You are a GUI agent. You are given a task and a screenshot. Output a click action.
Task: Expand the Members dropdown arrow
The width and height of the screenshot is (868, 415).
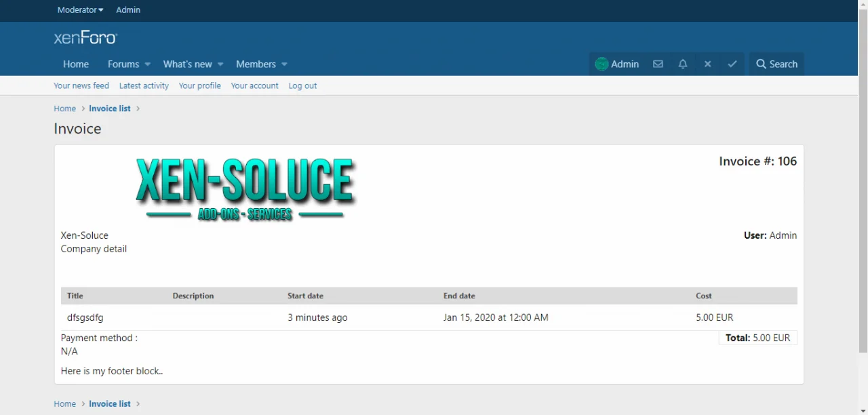(284, 64)
